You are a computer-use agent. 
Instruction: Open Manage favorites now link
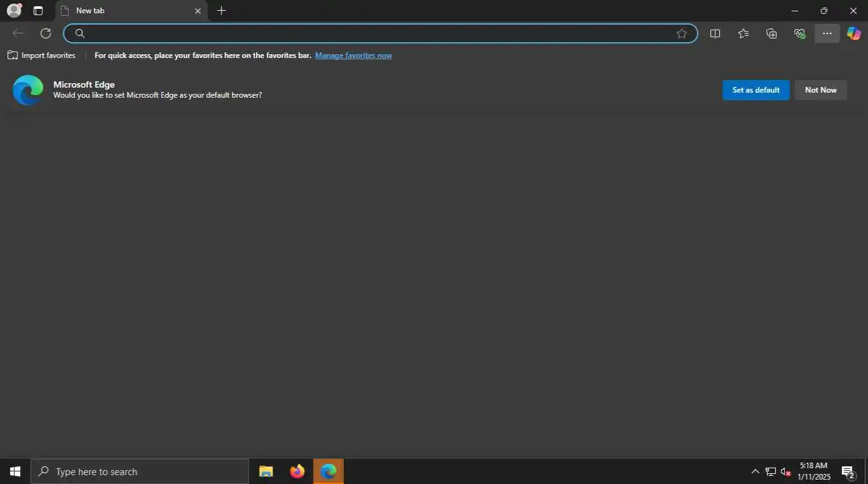coord(353,55)
